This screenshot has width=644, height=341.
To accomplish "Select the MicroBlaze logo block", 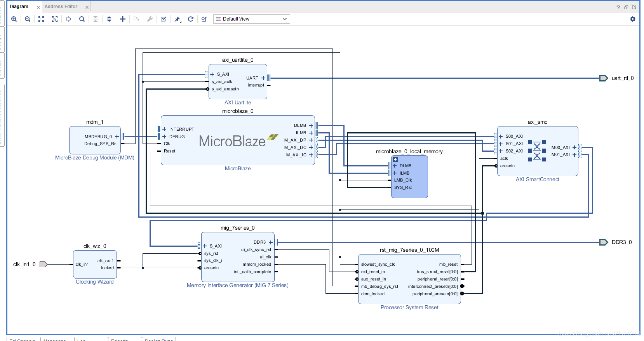I will (x=238, y=141).
